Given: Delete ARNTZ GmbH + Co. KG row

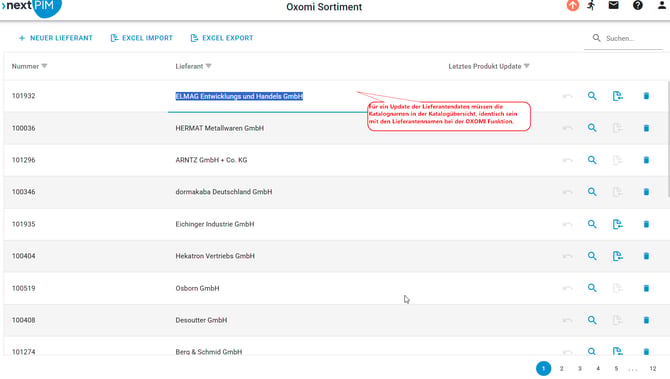Looking at the screenshot, I should (x=646, y=160).
